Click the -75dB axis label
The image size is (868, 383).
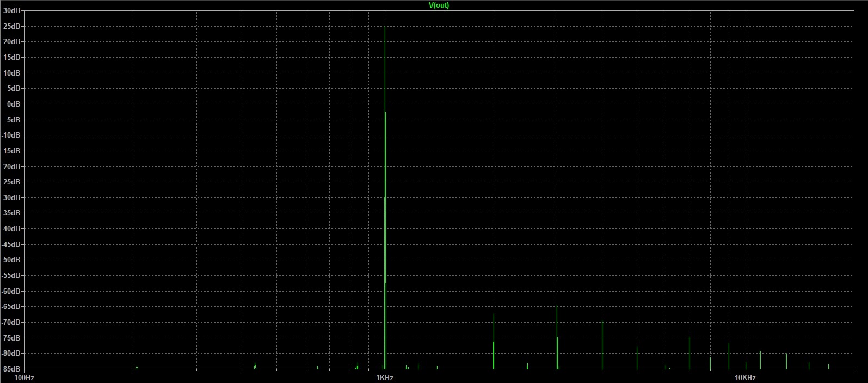[11, 338]
